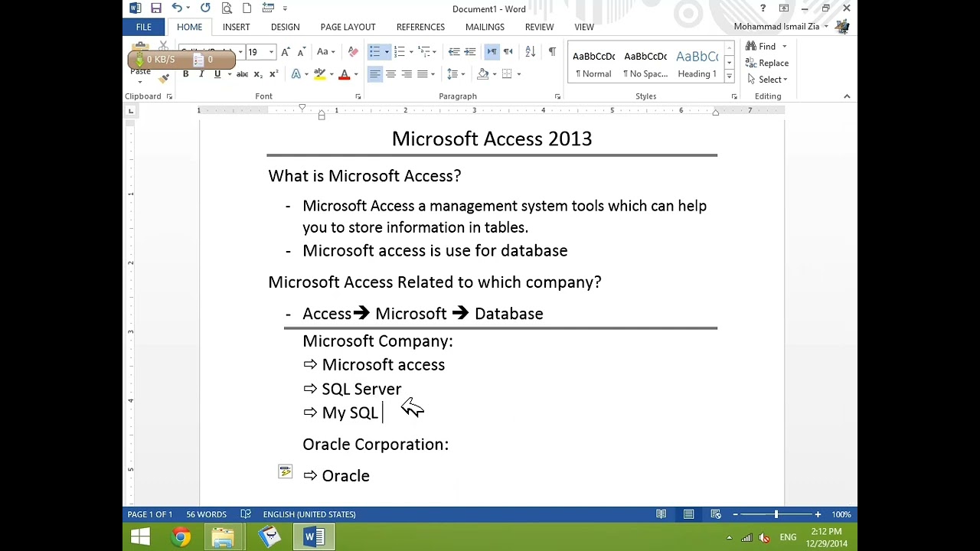
Task: Decrease paragraph indent
Action: (x=454, y=52)
